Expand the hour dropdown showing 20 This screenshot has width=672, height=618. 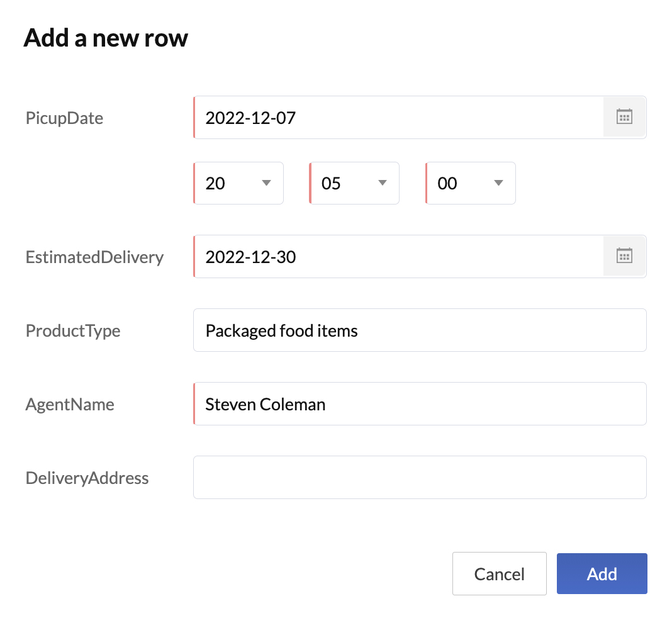[x=238, y=183]
